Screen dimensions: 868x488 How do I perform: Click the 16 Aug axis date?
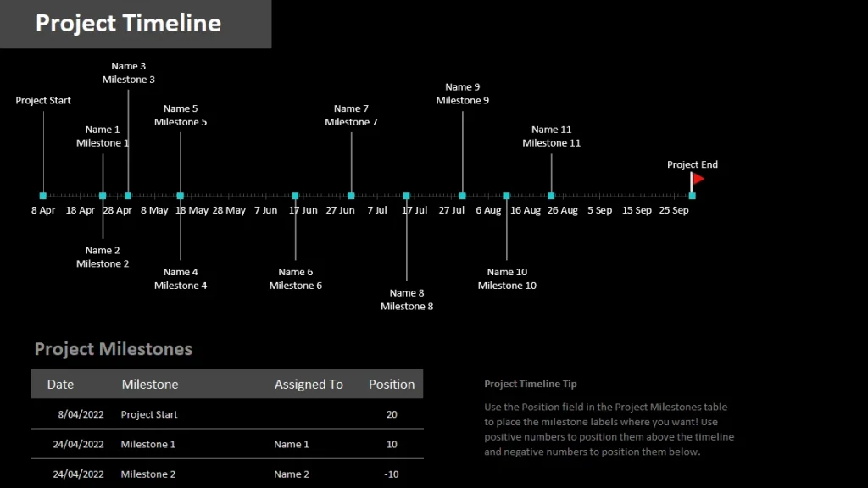click(526, 210)
